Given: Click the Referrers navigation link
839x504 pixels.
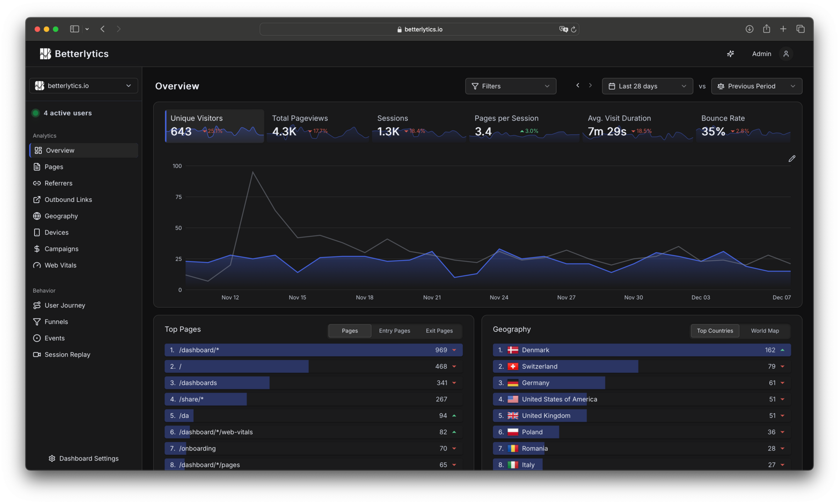Looking at the screenshot, I should pos(58,183).
